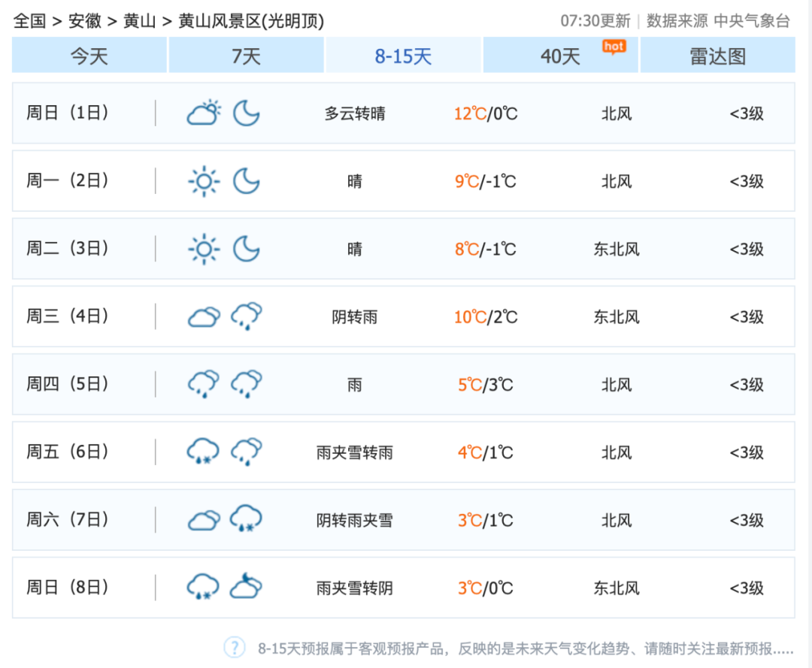Open the 雷达图 radar tab
The width and height of the screenshot is (812, 668).
[x=717, y=56]
